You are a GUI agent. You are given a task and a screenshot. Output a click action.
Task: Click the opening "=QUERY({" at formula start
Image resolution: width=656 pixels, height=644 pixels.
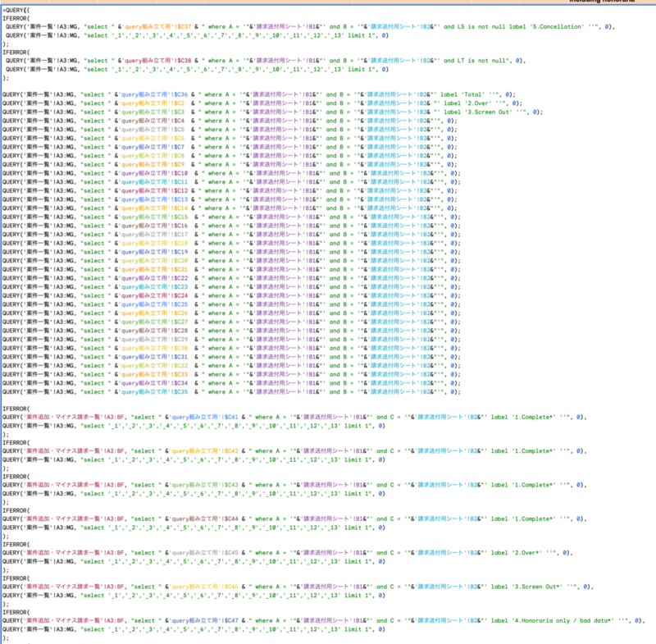coord(16,10)
